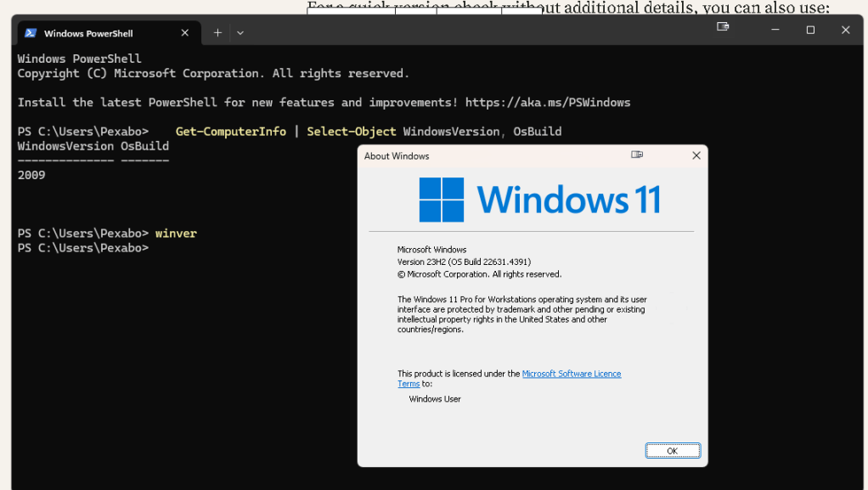Image resolution: width=868 pixels, height=490 pixels.
Task: Open a new terminal tab
Action: tap(217, 33)
